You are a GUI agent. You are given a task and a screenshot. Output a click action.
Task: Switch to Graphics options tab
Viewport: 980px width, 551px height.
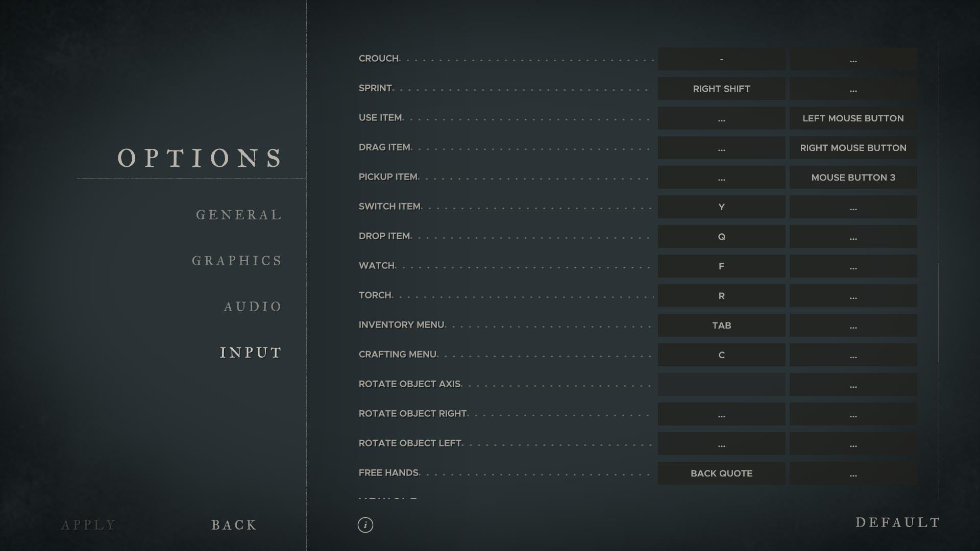pos(237,261)
